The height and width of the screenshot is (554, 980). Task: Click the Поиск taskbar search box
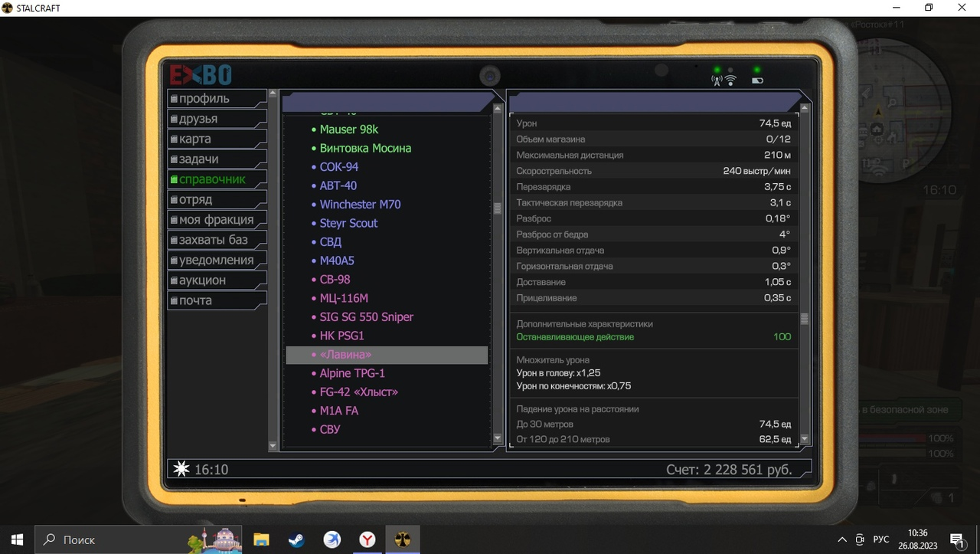tap(139, 539)
